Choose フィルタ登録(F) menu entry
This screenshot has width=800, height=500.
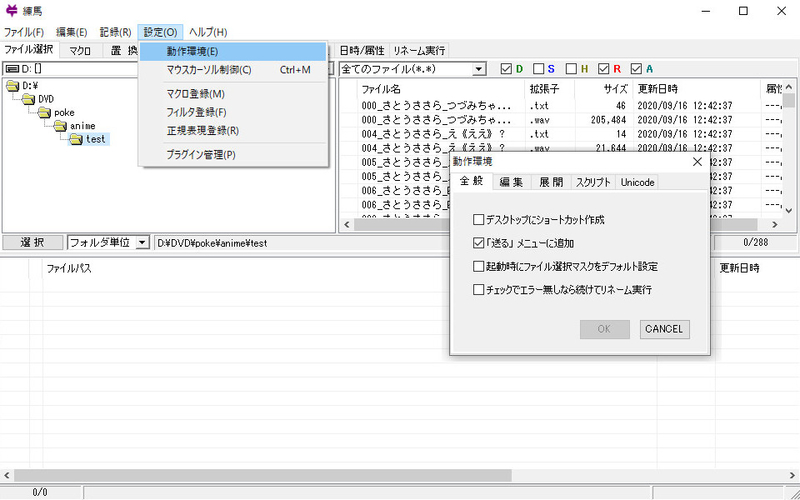point(233,112)
